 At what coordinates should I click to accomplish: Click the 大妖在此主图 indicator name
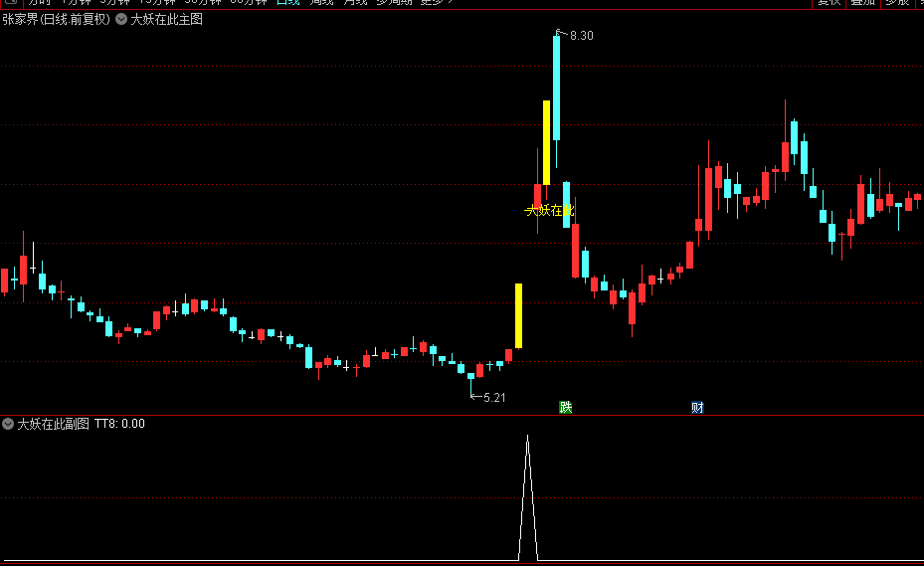pyautogui.click(x=166, y=20)
